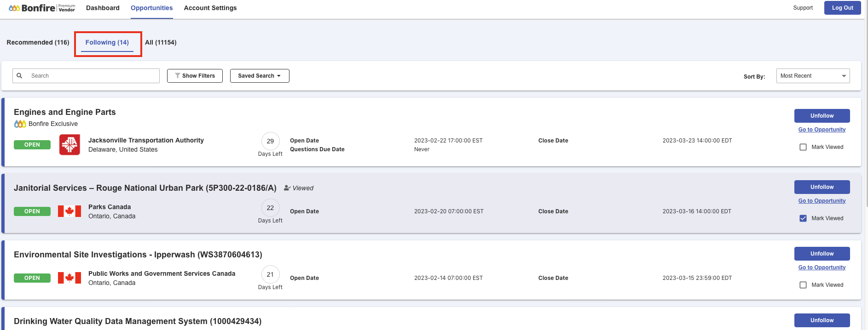Click the Public Works Canada flag icon
868x330 pixels.
(x=69, y=278)
